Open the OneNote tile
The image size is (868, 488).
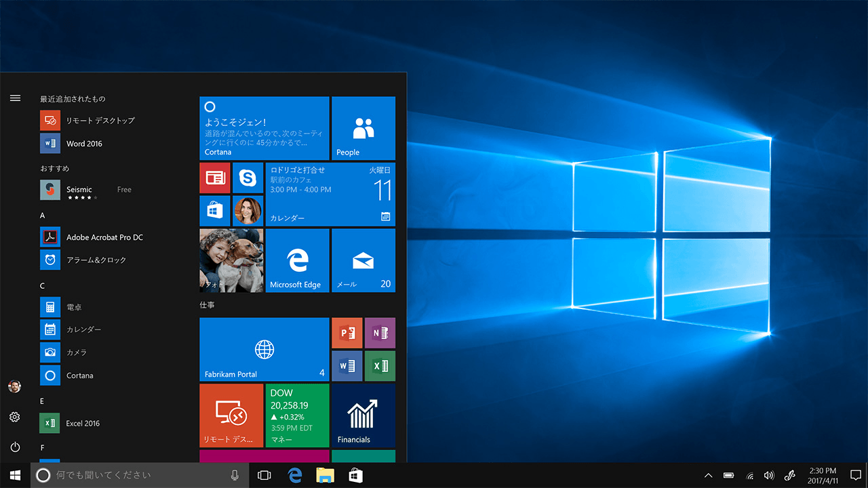(x=380, y=333)
